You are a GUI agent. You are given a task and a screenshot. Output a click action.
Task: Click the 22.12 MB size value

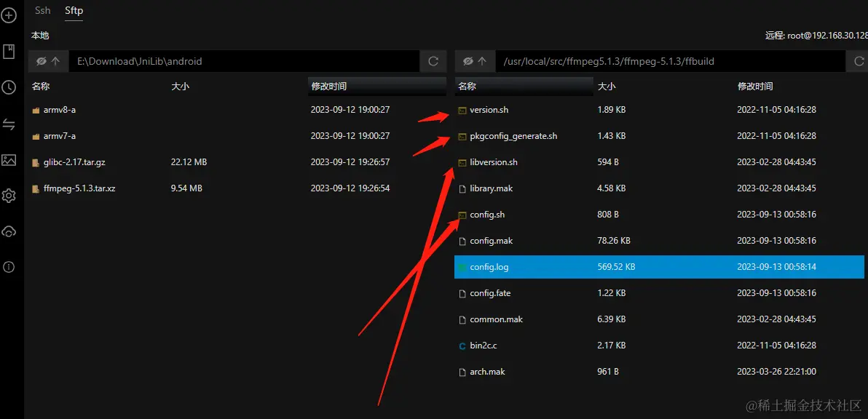click(189, 162)
